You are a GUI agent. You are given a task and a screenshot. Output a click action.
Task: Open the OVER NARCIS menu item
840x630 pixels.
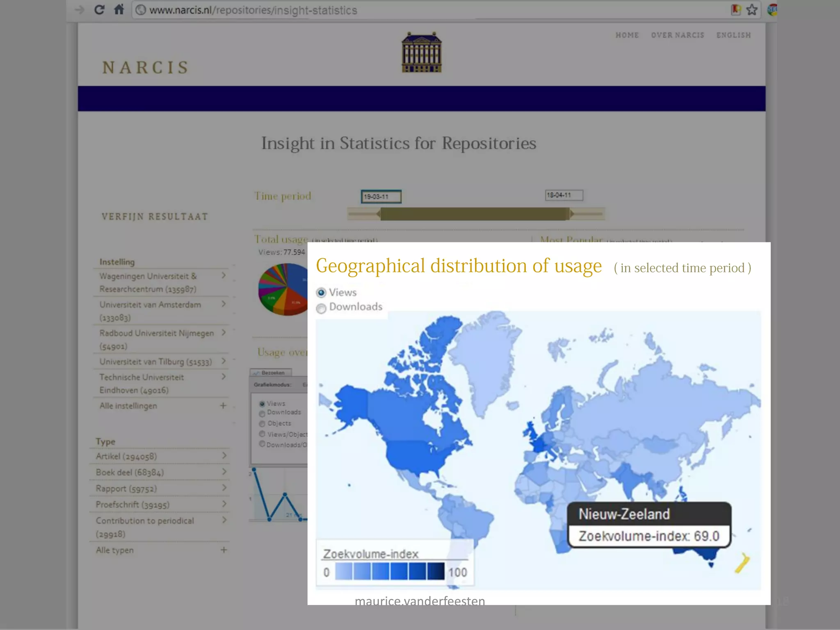677,35
